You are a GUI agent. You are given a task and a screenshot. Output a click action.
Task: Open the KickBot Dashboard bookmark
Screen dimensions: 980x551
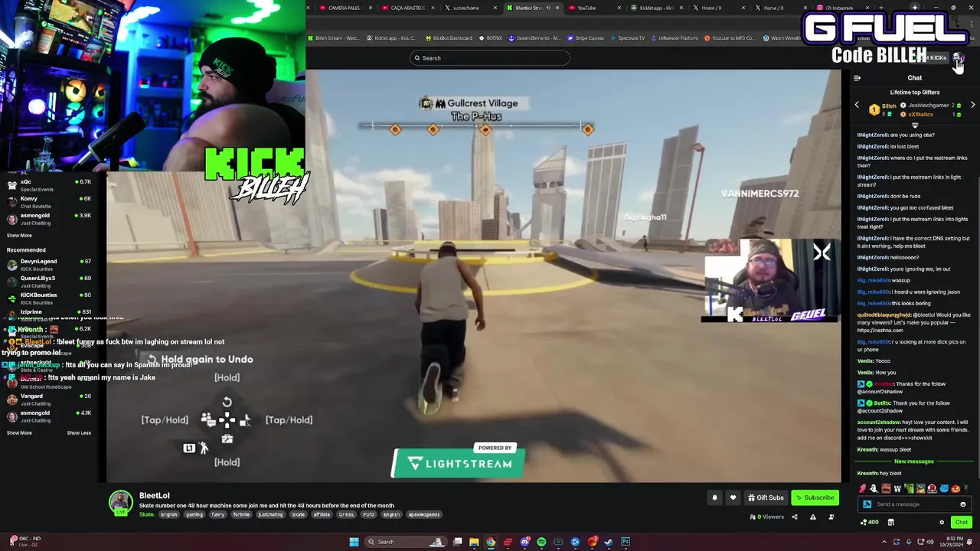[449, 37]
